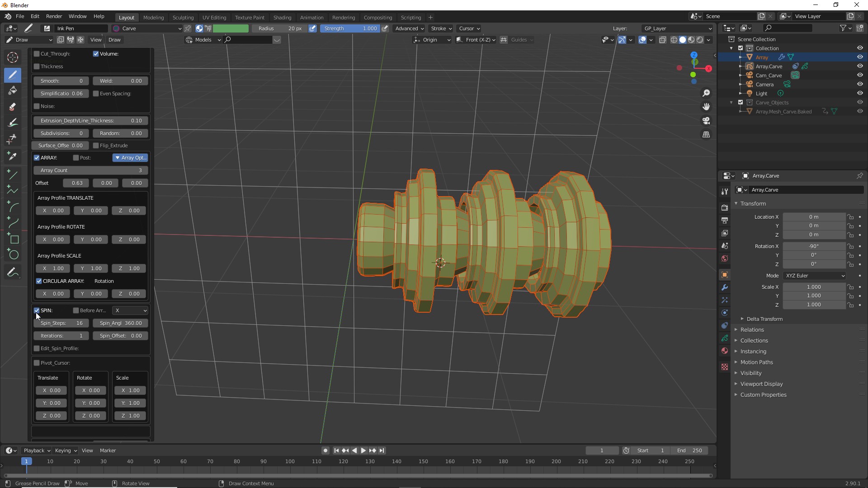Click the Array Count field

pyautogui.click(x=90, y=170)
